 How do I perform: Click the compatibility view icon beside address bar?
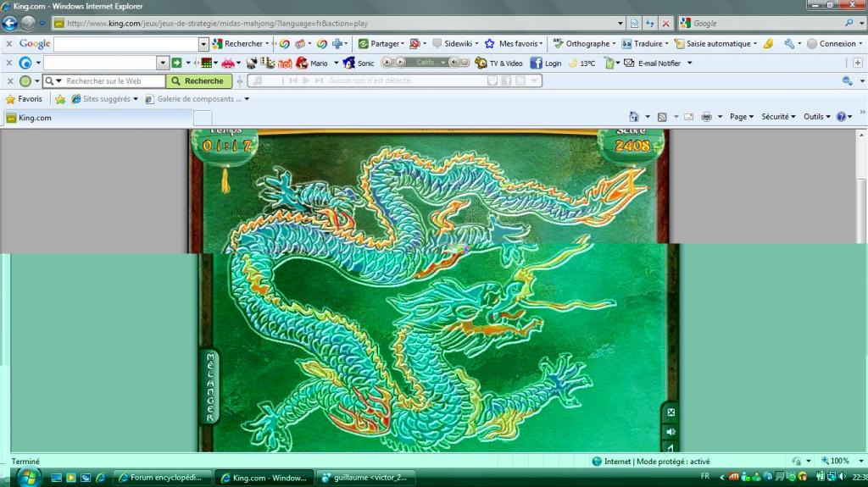pos(634,23)
